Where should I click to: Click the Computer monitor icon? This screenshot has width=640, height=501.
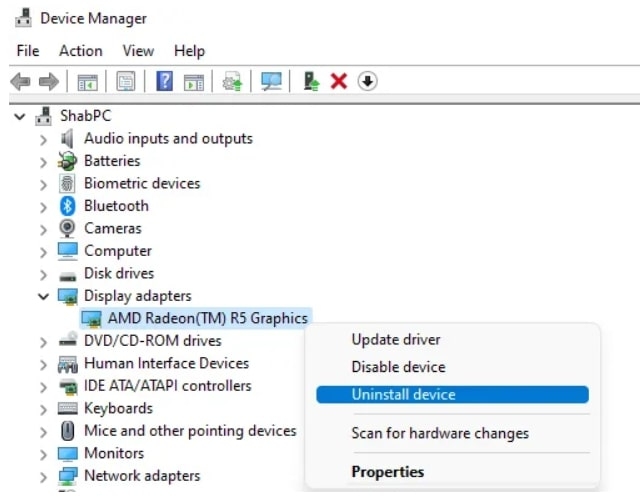point(67,251)
